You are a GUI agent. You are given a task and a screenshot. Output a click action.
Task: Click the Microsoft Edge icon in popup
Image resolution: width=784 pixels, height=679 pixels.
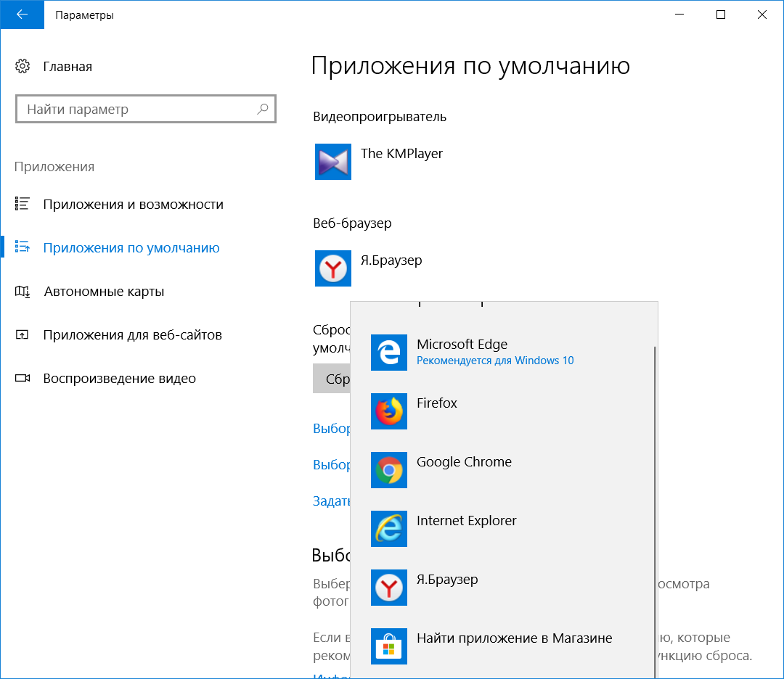[389, 353]
